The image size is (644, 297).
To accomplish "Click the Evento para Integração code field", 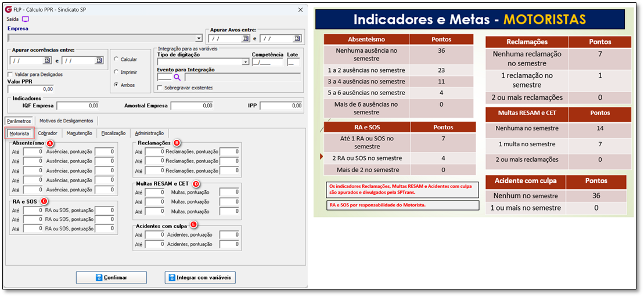I will click(164, 77).
